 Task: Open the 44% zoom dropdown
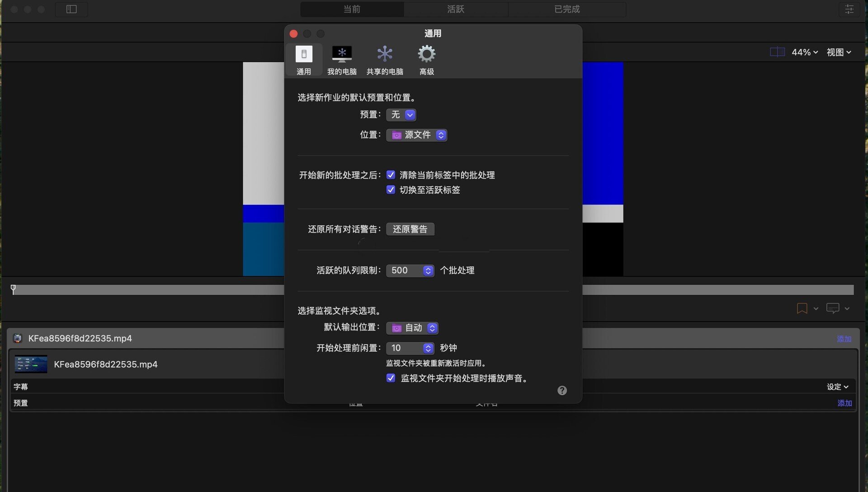coord(805,52)
